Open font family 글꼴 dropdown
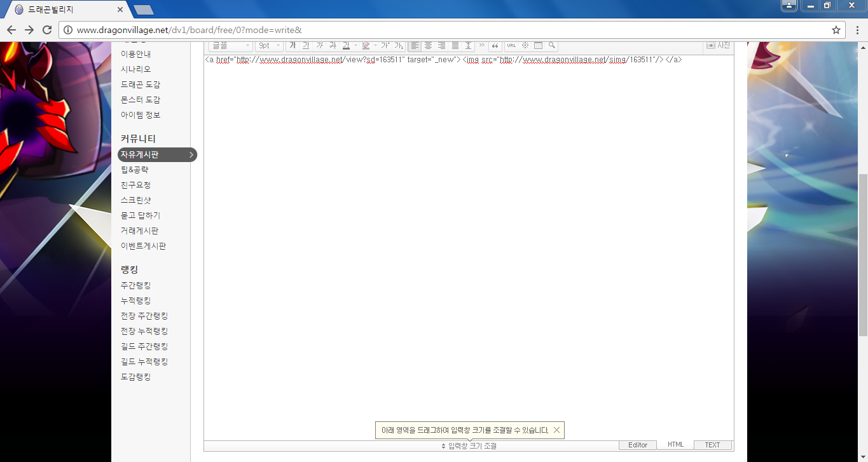868x462 pixels. coord(231,45)
